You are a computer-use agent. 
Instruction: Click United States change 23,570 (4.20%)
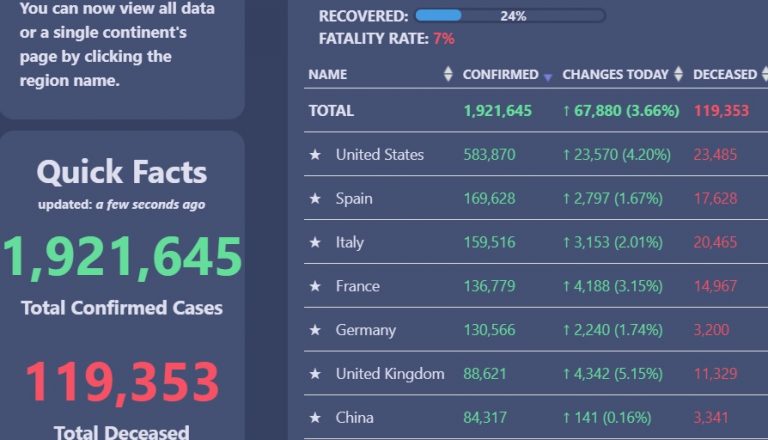point(617,155)
